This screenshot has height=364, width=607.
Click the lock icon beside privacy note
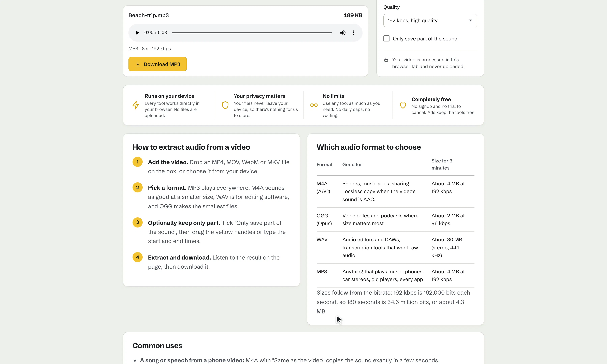click(386, 60)
